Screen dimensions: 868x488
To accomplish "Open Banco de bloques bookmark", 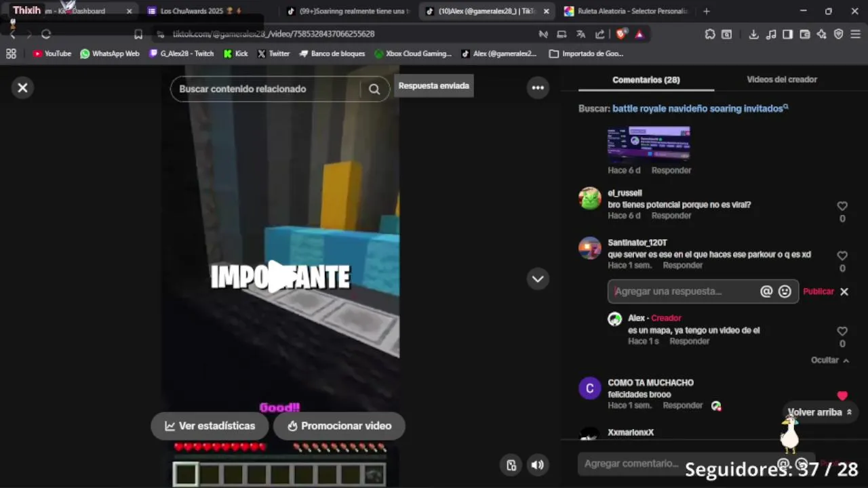I will pos(332,54).
